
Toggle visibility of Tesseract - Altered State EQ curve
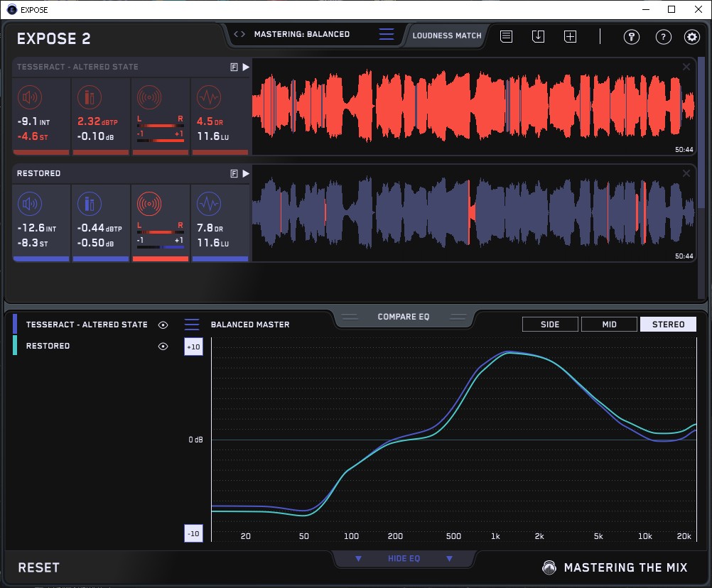(163, 325)
